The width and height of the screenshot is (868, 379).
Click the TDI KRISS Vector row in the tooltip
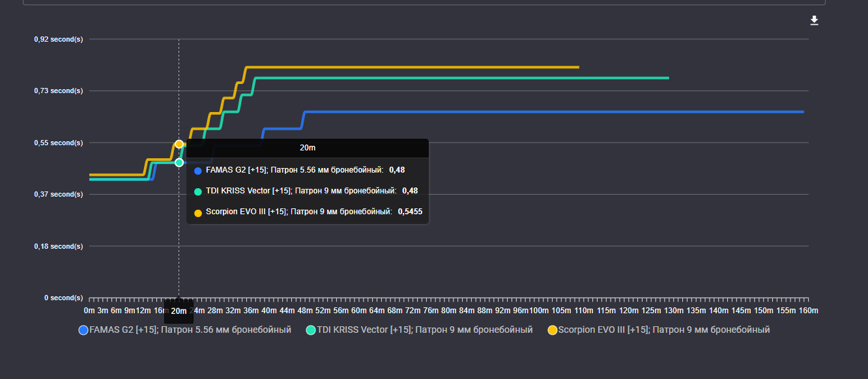point(306,191)
